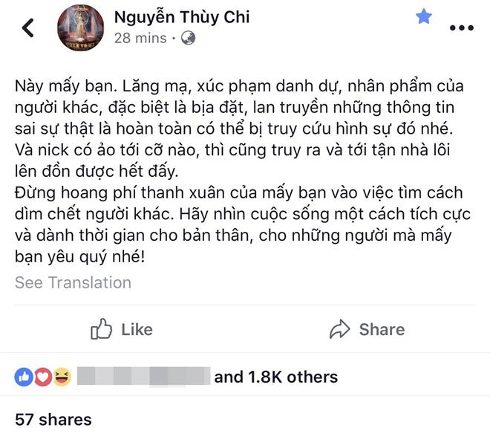The height and width of the screenshot is (448, 490).
Task: Open the three-dot post options menu
Action: pos(461,28)
